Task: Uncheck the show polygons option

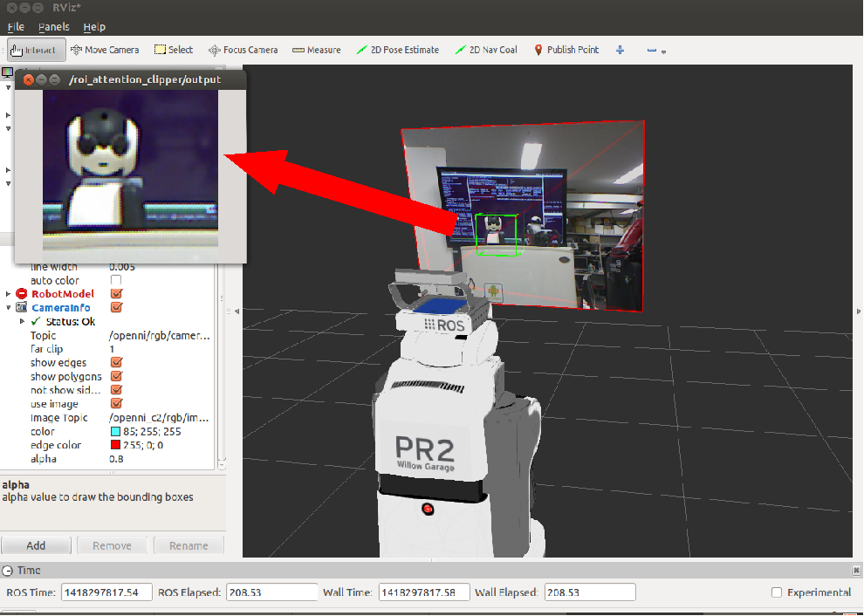Action: 116,376
